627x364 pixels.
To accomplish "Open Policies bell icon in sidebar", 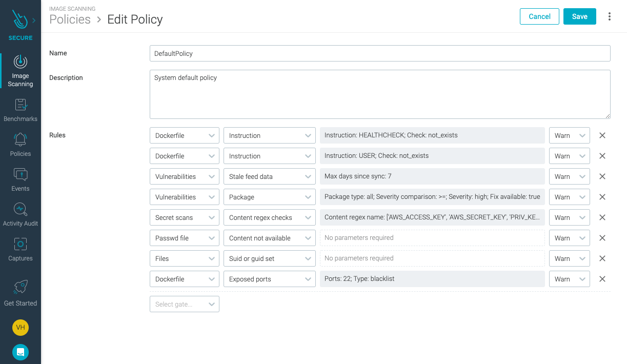I will click(x=21, y=139).
